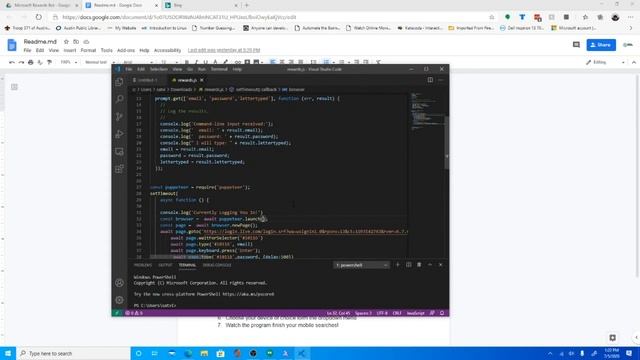Viewport: 640px width, 360px height.
Task: Click Spaces indentation setting in status bar
Action: [363, 313]
